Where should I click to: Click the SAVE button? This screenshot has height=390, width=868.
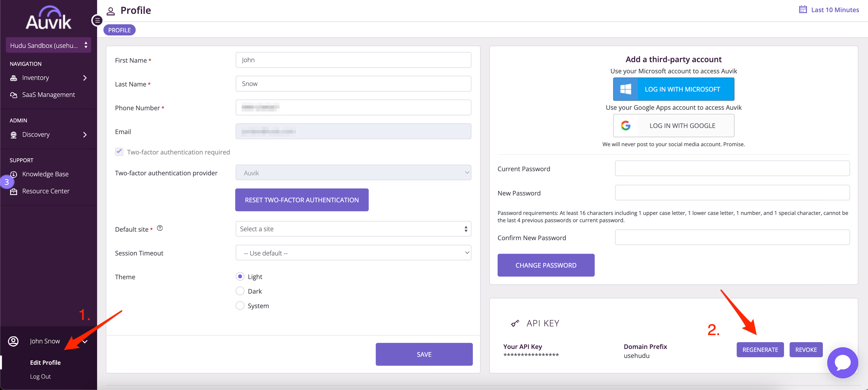[424, 354]
